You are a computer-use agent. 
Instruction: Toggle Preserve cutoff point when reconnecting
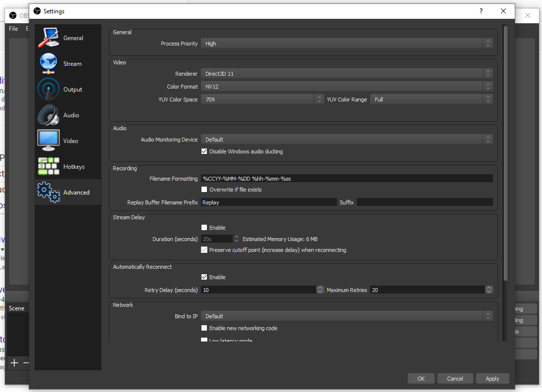point(204,250)
